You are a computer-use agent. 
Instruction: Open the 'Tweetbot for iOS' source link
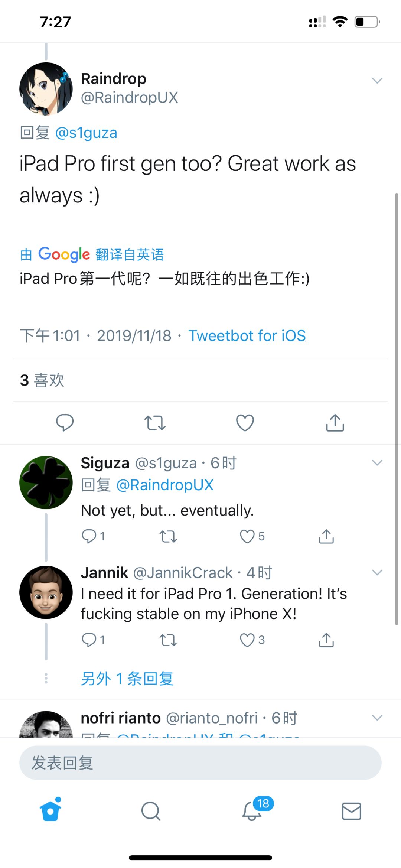click(247, 335)
